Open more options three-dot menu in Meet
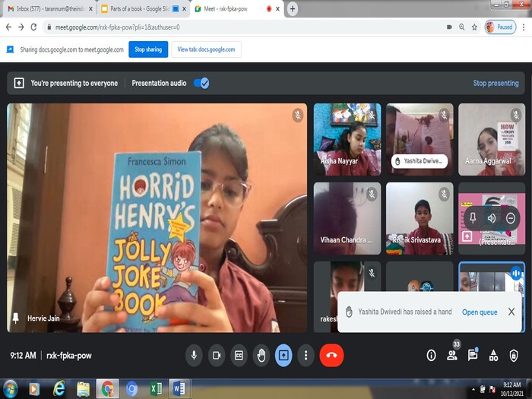Image resolution: width=532 pixels, height=399 pixels. click(x=306, y=355)
